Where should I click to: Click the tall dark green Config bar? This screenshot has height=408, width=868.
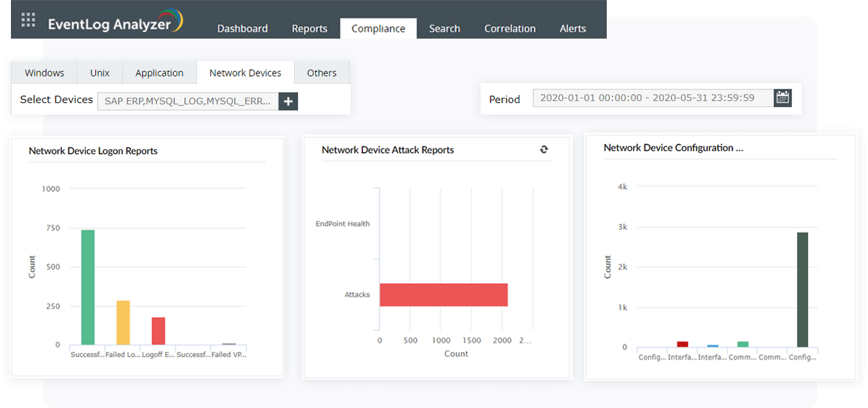[x=802, y=290]
